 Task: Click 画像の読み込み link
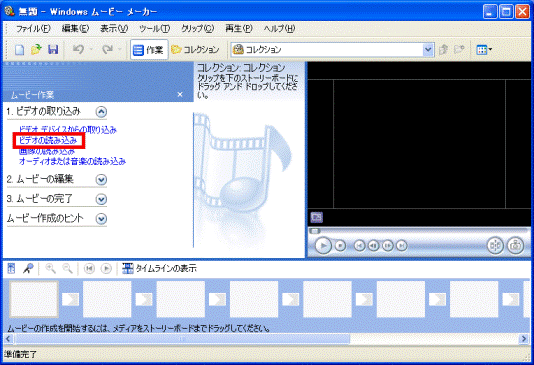point(47,151)
